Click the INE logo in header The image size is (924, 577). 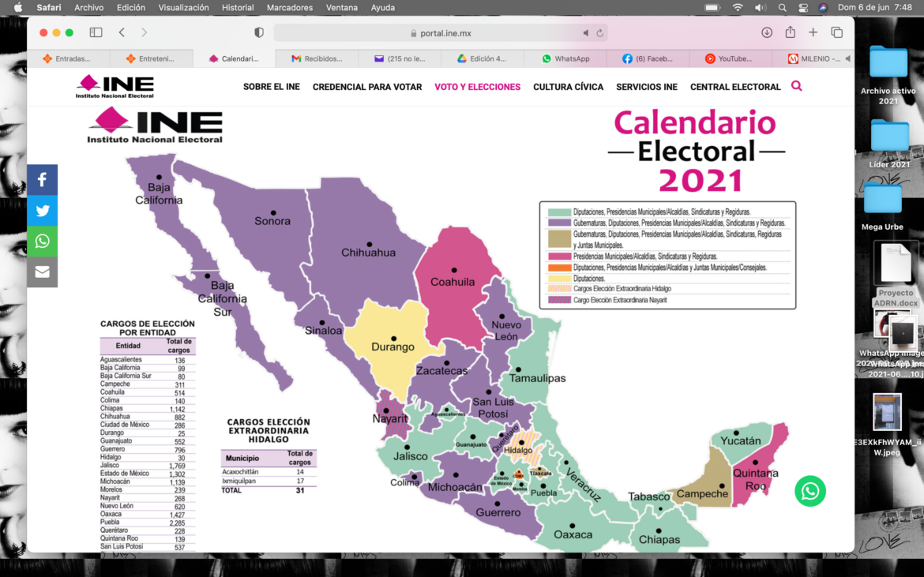pyautogui.click(x=115, y=87)
